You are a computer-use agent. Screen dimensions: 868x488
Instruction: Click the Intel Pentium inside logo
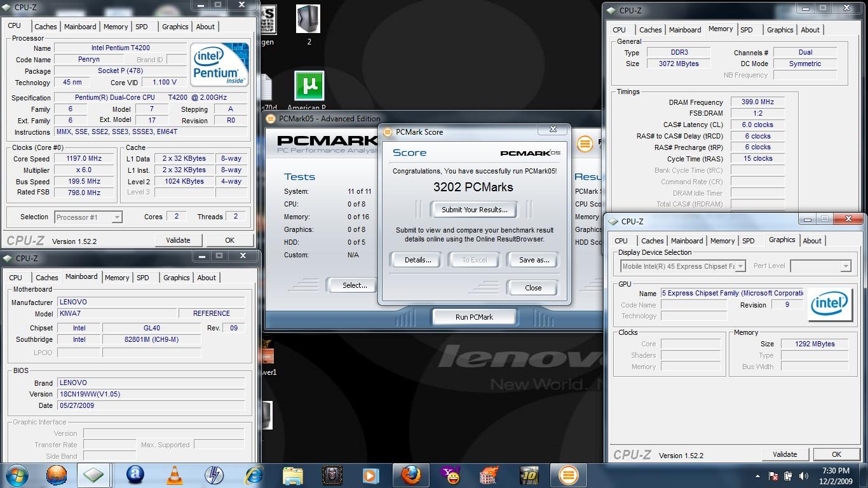(219, 65)
